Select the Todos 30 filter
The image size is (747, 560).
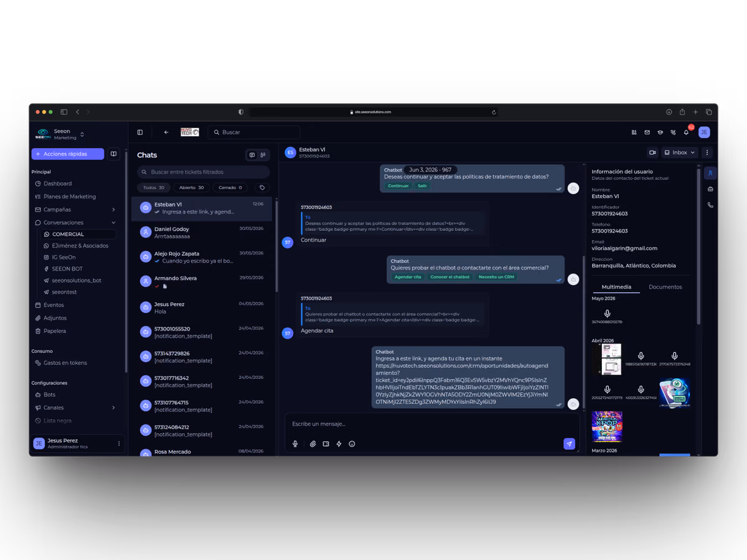point(153,187)
